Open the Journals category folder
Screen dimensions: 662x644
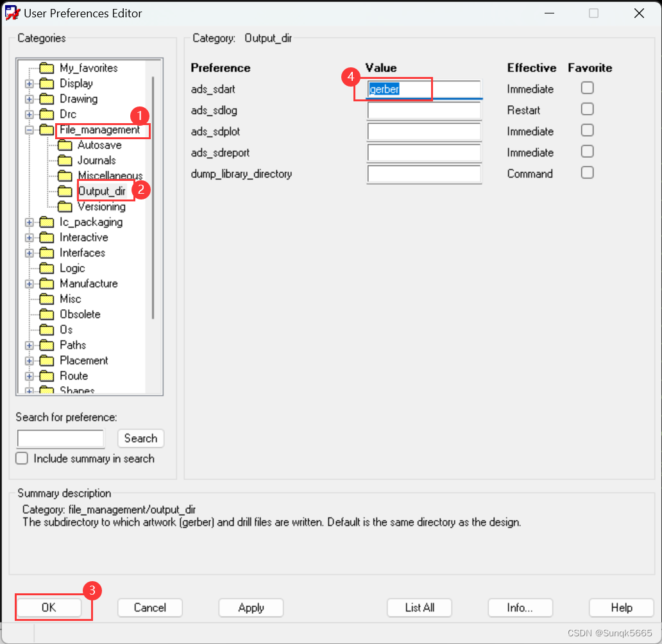tap(64, 160)
